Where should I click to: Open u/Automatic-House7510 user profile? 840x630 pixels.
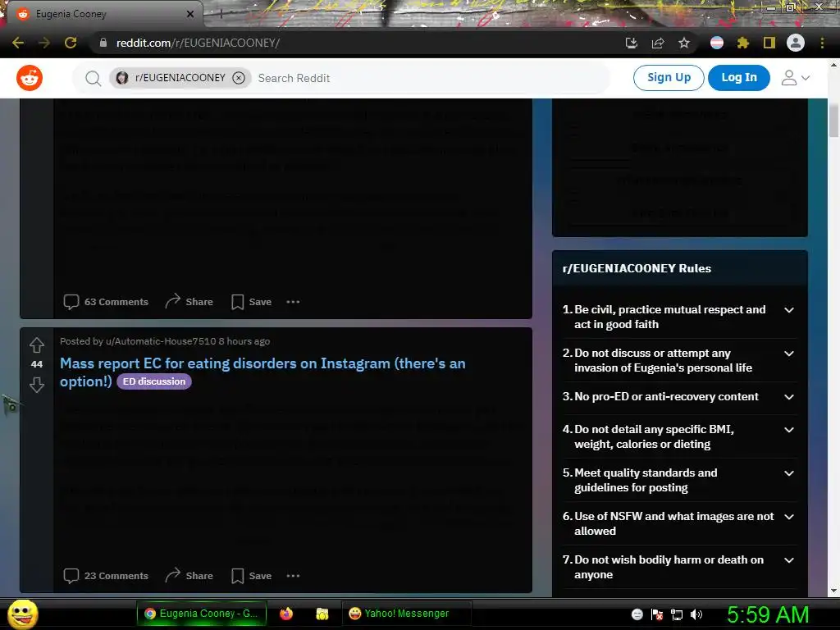(x=161, y=341)
